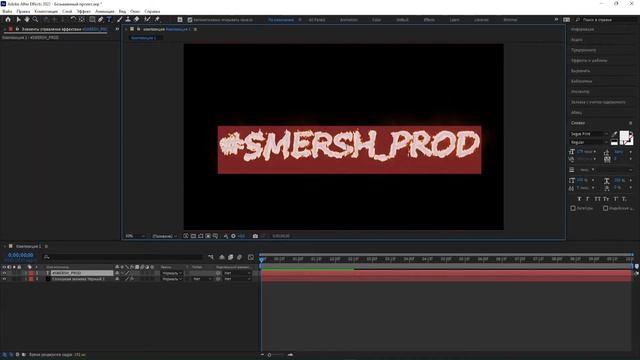The height and width of the screenshot is (360, 640).
Task: Toggle lock on Composition viewer panel
Action: (x=138, y=29)
